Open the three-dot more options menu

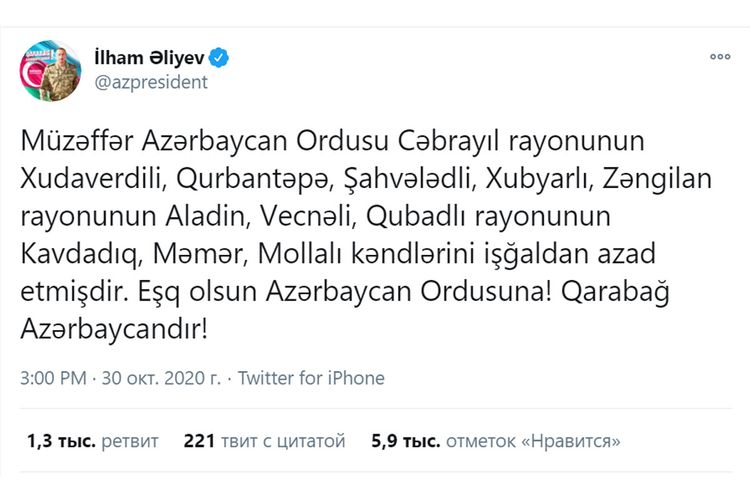tap(720, 58)
